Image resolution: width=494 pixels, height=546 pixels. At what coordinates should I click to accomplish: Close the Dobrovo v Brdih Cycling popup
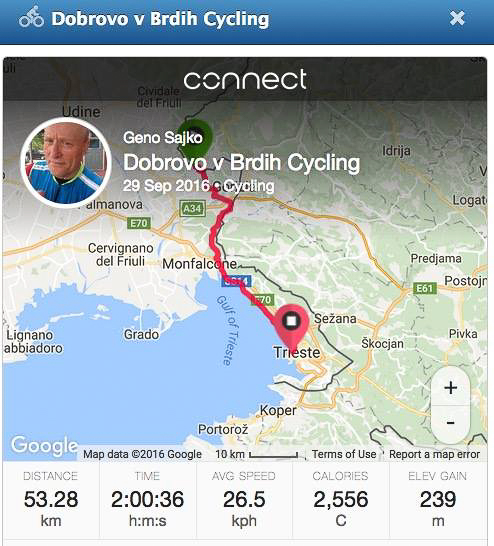pos(457,18)
